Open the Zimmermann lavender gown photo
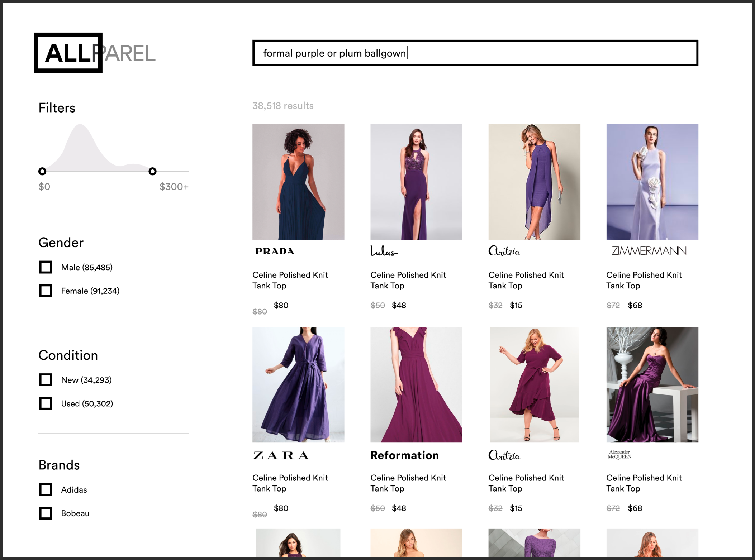The height and width of the screenshot is (560, 755). pos(652,182)
